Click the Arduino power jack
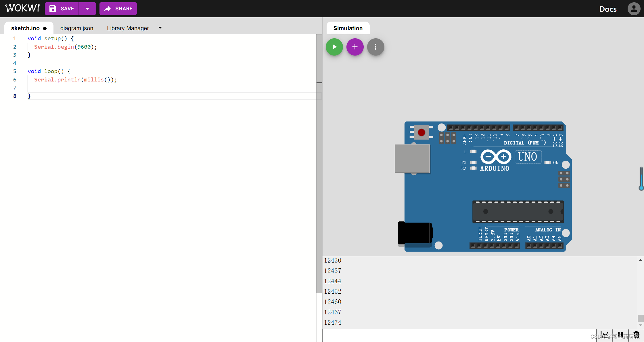 point(415,233)
